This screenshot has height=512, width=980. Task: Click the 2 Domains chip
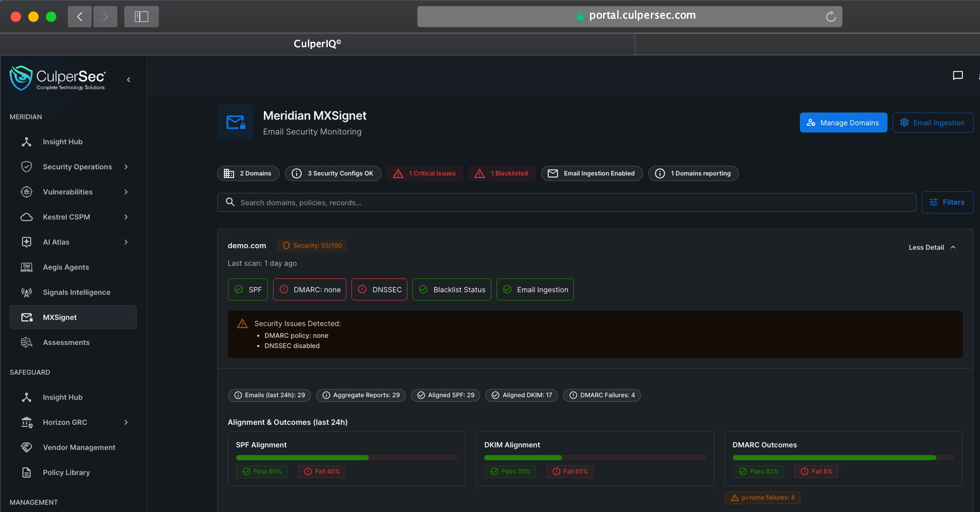click(x=248, y=173)
